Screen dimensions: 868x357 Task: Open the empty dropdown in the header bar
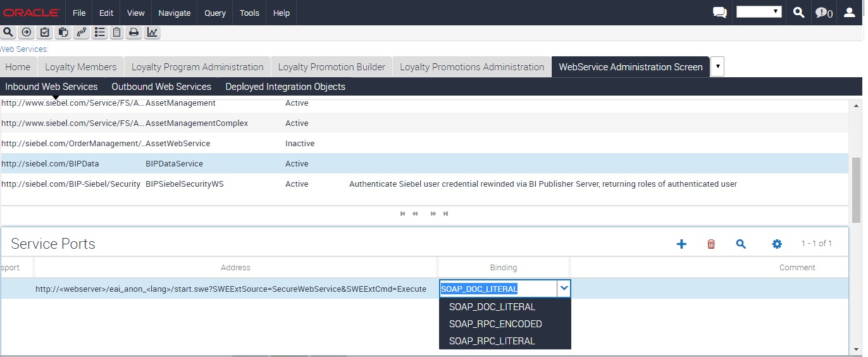pos(759,12)
